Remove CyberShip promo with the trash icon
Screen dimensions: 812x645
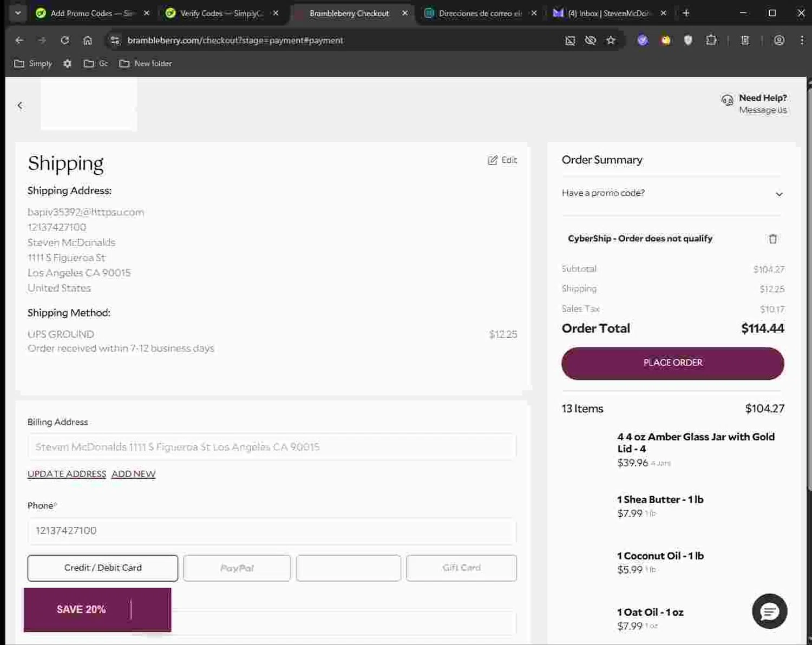pos(773,239)
